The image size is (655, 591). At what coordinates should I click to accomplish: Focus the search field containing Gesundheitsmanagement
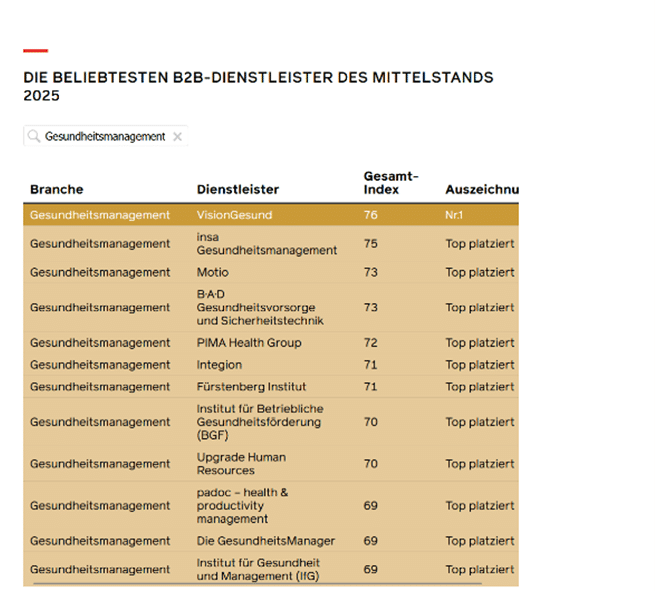point(105,136)
